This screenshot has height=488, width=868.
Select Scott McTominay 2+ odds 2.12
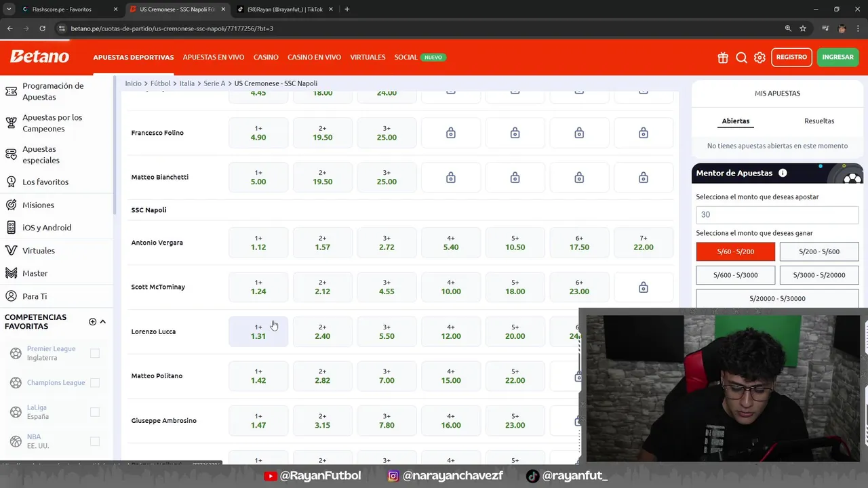[323, 287]
